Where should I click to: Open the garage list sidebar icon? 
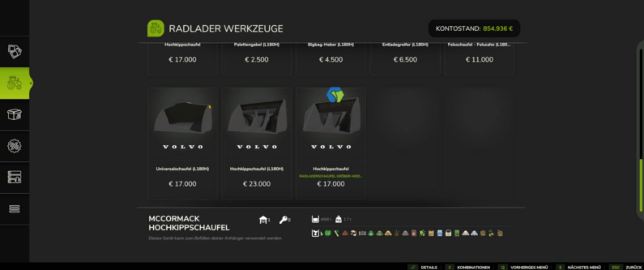tap(14, 177)
